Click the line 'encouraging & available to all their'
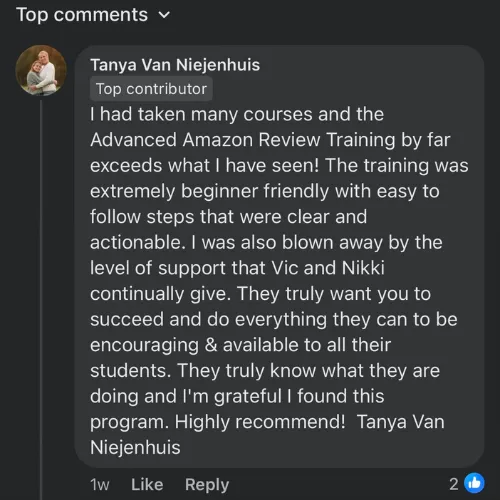 click(240, 345)
